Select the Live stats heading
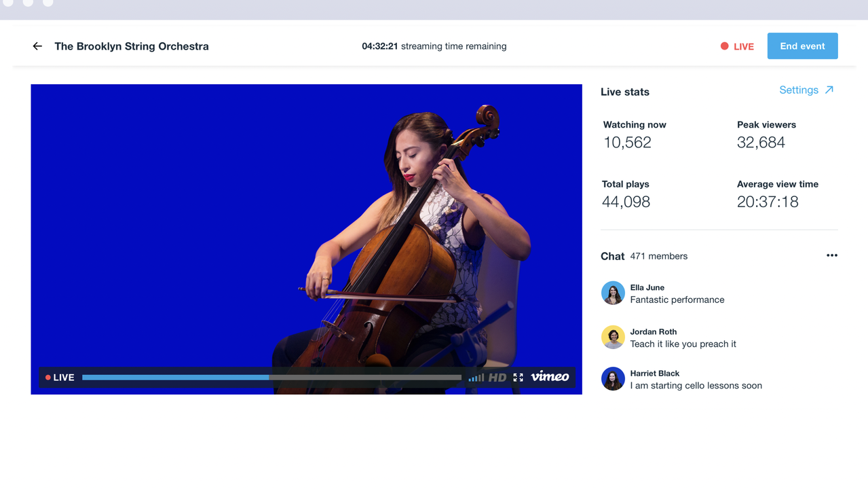868x489 pixels. coord(624,92)
